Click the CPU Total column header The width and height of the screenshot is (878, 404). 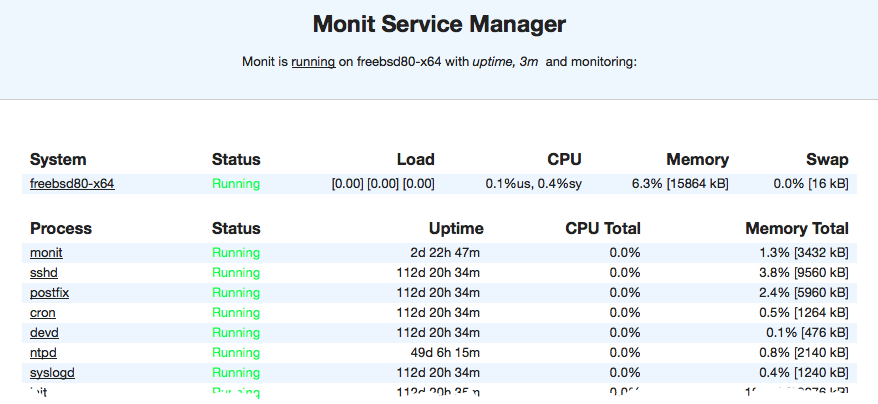coord(603,229)
